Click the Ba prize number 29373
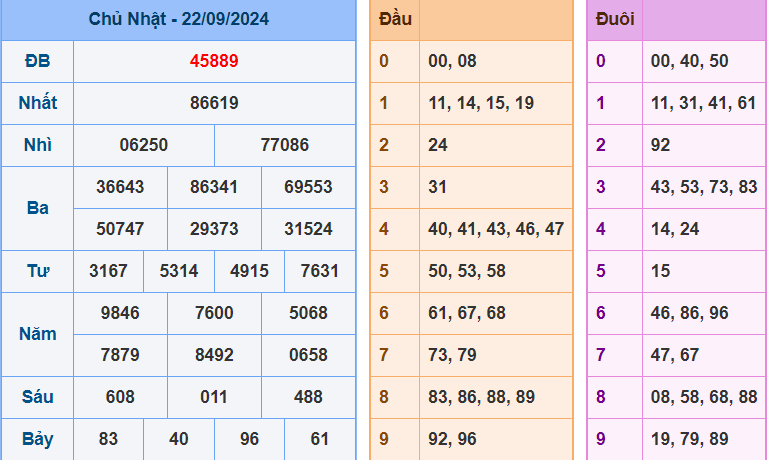The width and height of the screenshot is (768, 460). click(214, 229)
